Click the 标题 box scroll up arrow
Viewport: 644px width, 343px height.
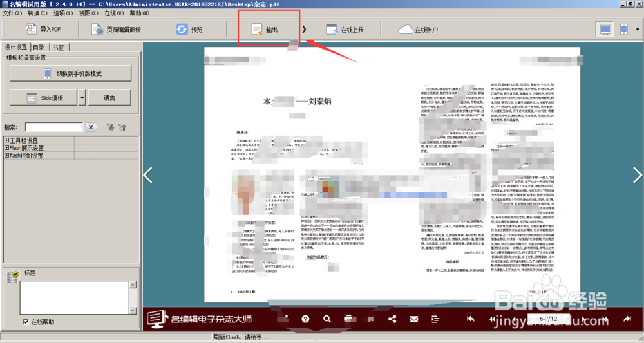133,284
